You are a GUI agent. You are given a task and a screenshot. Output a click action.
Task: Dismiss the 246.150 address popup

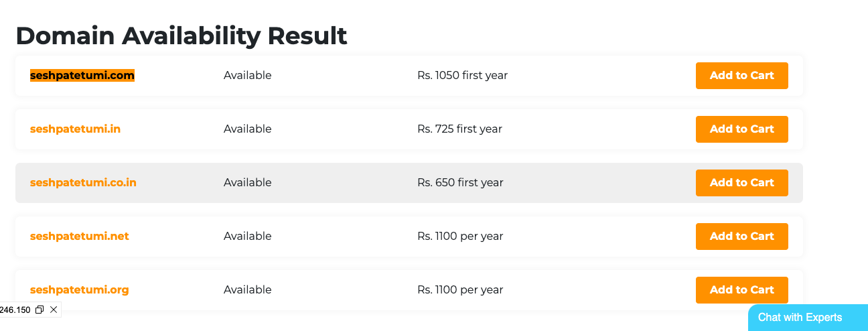[x=54, y=310]
